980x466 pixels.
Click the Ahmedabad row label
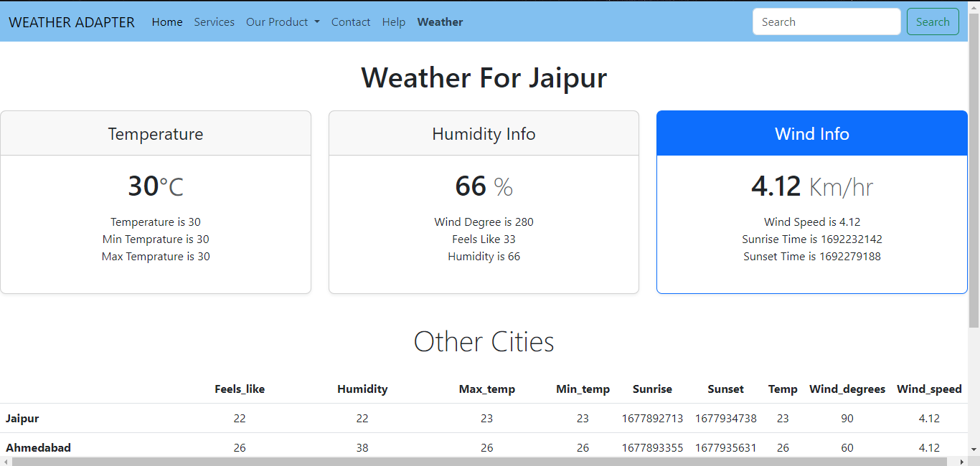click(x=38, y=448)
